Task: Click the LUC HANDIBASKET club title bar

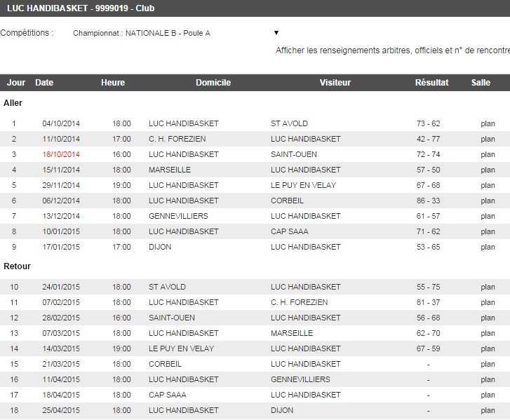Action: click(255, 8)
